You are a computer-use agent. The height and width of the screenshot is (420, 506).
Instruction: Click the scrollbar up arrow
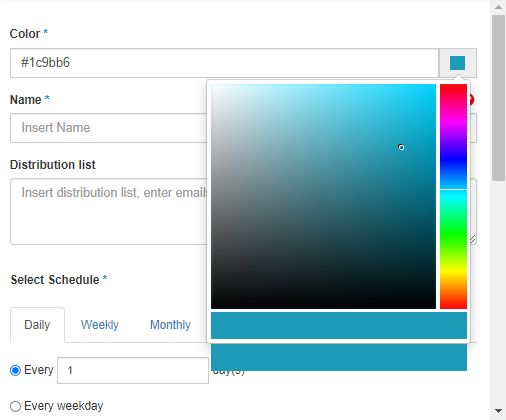click(498, 7)
